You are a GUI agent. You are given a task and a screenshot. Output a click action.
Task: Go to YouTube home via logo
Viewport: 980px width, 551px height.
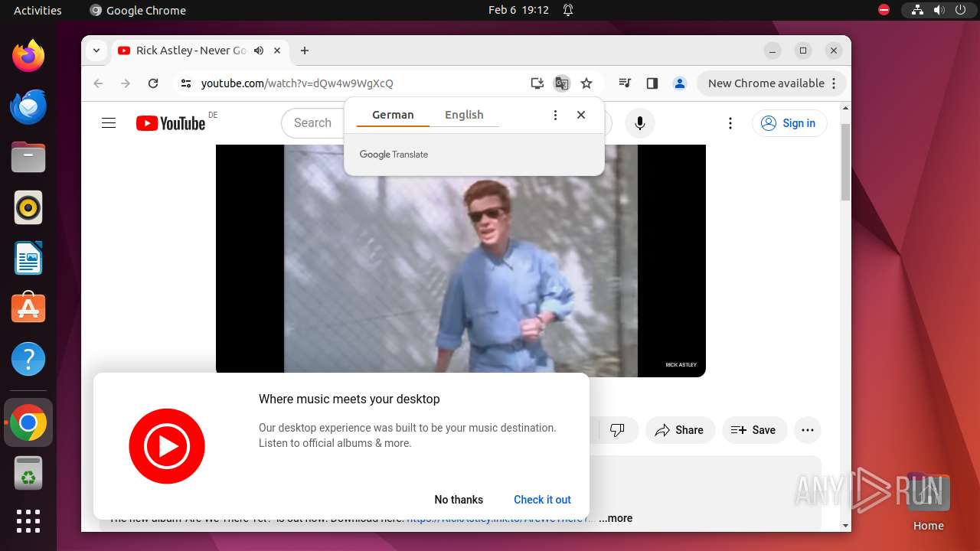171,123
